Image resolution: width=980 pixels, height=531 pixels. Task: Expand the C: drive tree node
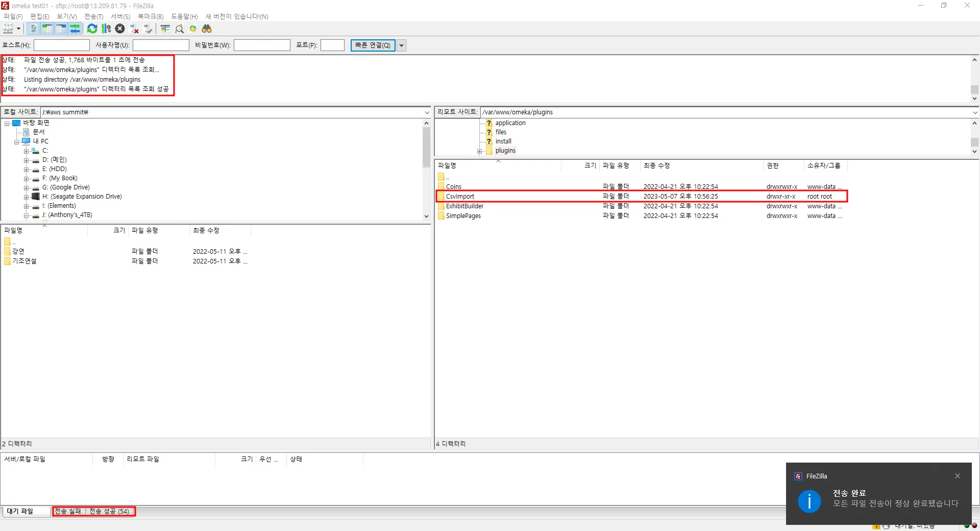(x=26, y=151)
